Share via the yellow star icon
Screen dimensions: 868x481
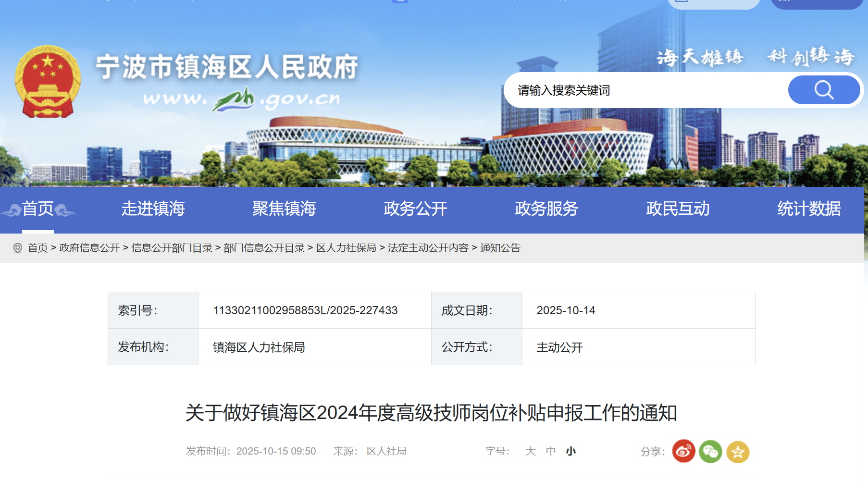(x=737, y=452)
